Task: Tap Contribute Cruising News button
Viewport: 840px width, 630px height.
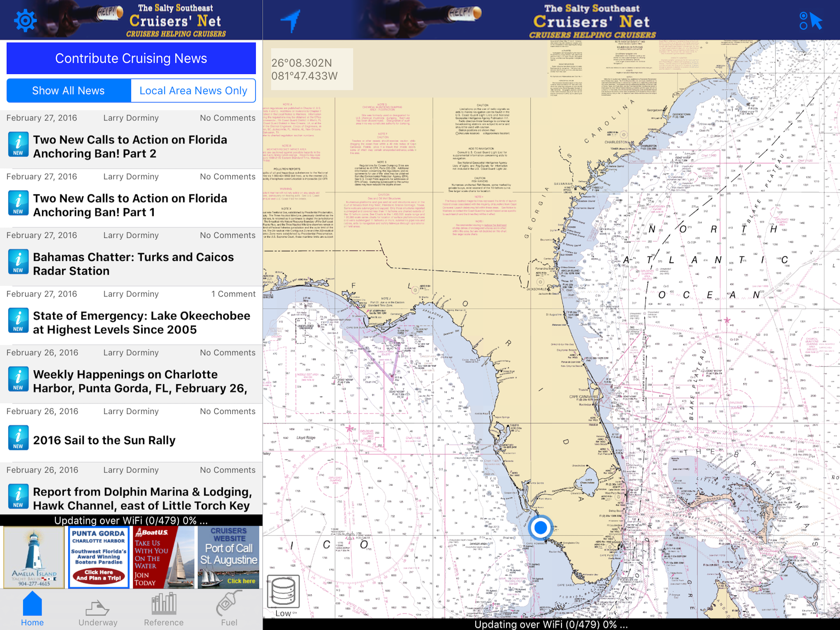Action: click(131, 58)
